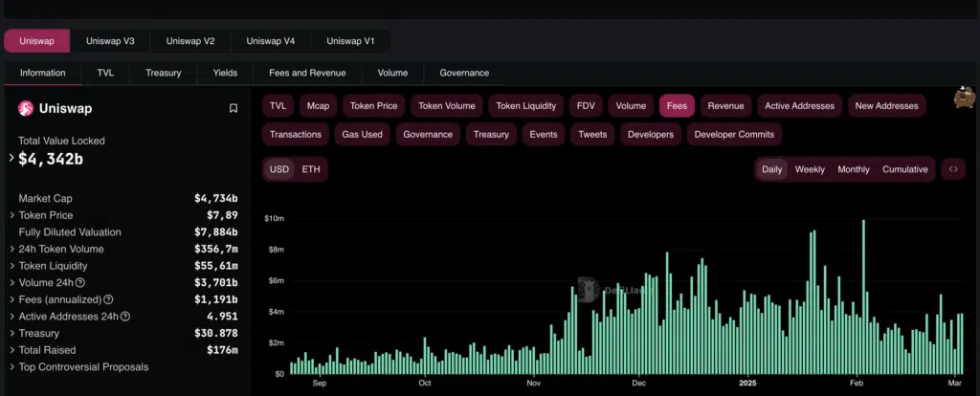Click the help icon next to Volume 24h
The width and height of the screenshot is (980, 396).
tap(80, 283)
